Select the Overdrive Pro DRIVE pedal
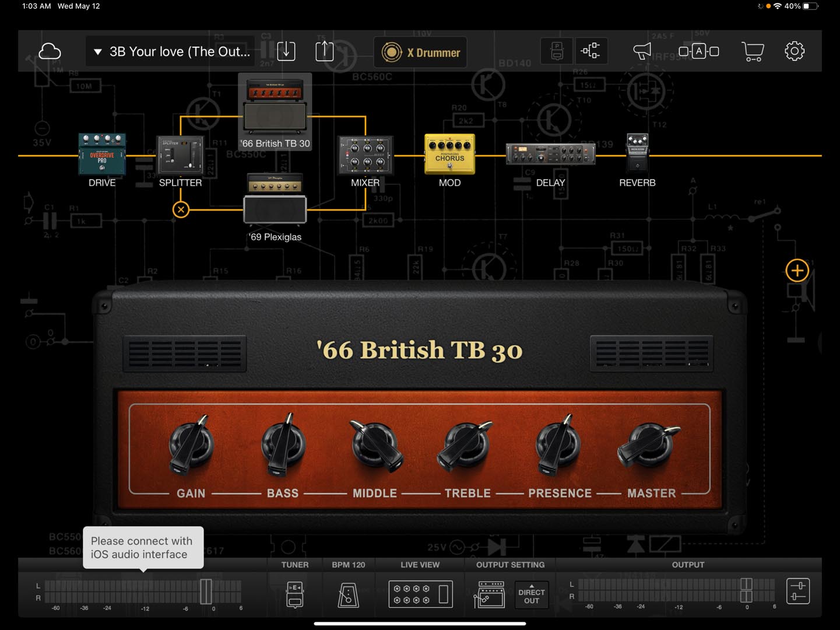This screenshot has height=630, width=840. click(x=102, y=154)
